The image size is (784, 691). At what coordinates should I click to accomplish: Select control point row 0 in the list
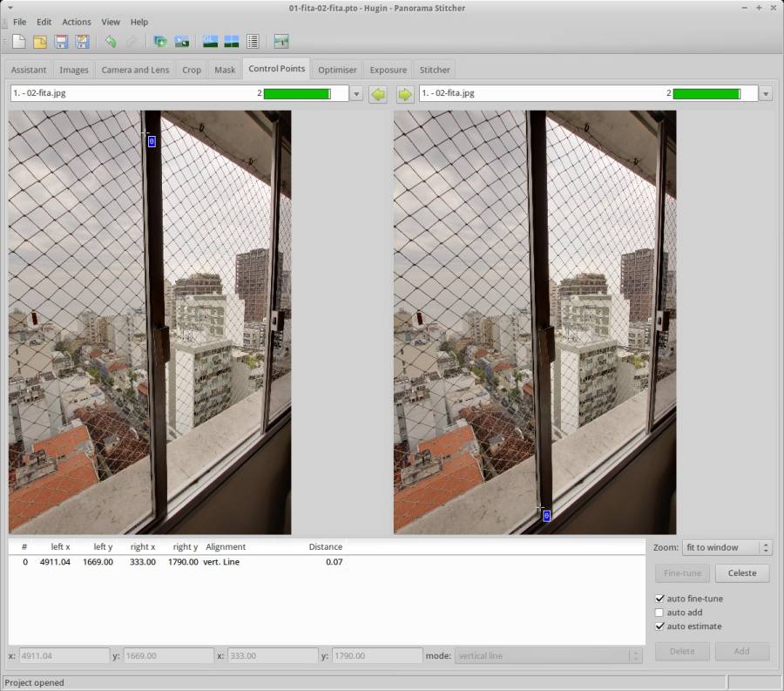[x=174, y=562]
